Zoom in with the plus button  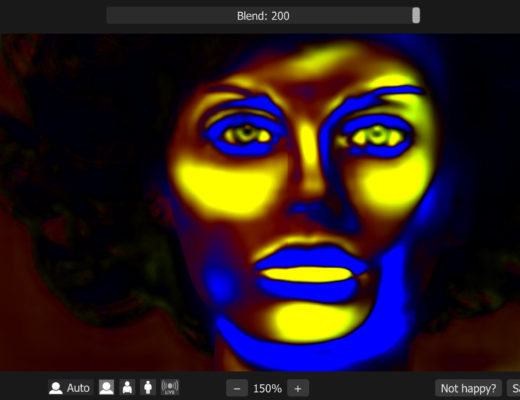point(298,388)
